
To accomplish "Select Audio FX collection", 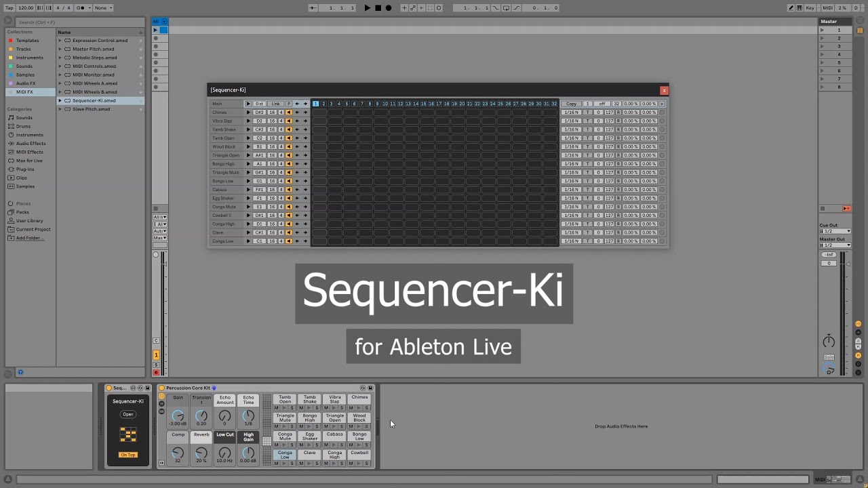I will pos(26,83).
